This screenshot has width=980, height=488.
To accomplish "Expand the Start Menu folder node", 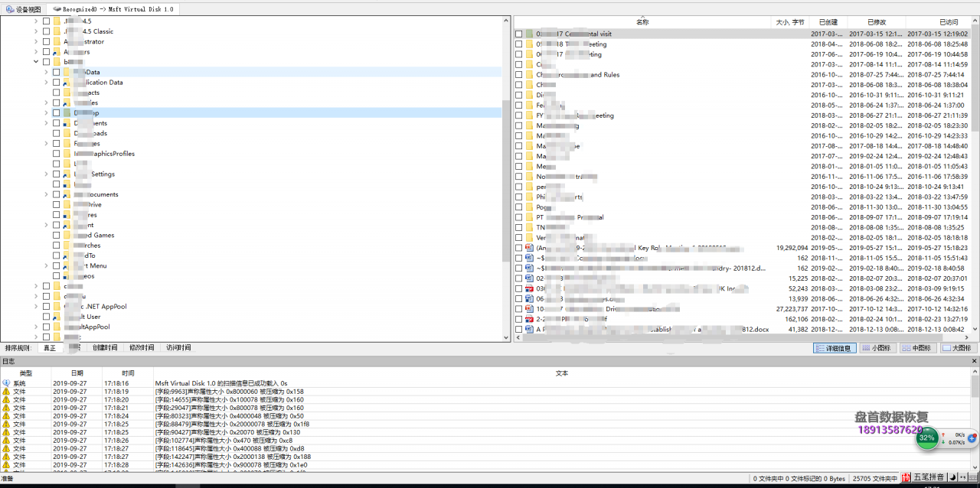I will coord(46,266).
